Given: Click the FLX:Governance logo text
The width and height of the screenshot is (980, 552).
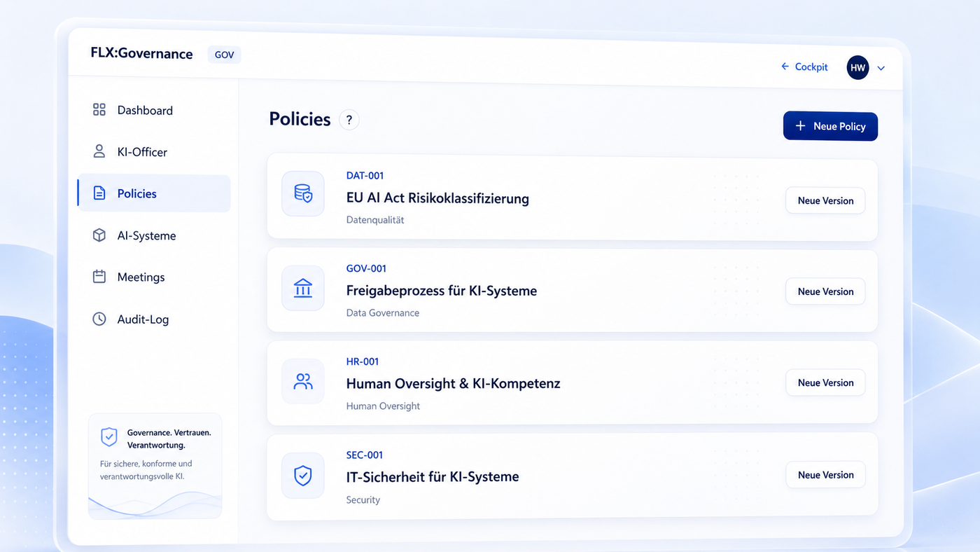Looking at the screenshot, I should coord(141,53).
